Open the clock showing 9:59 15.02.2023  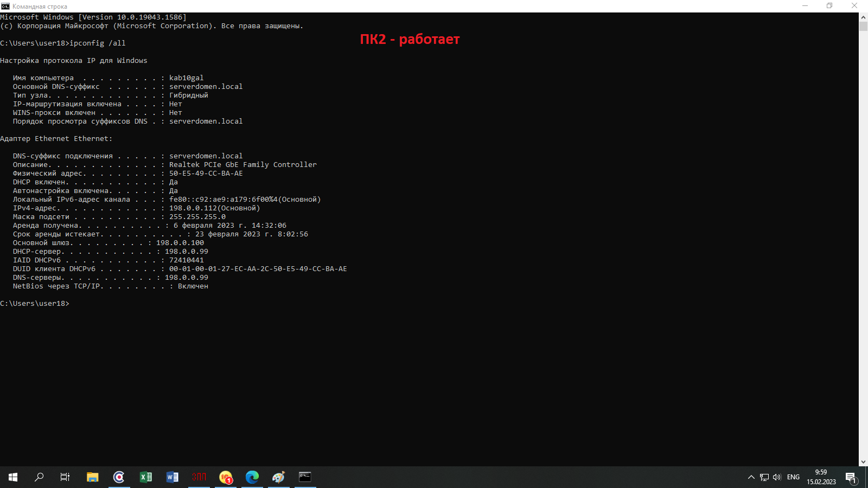tap(821, 477)
